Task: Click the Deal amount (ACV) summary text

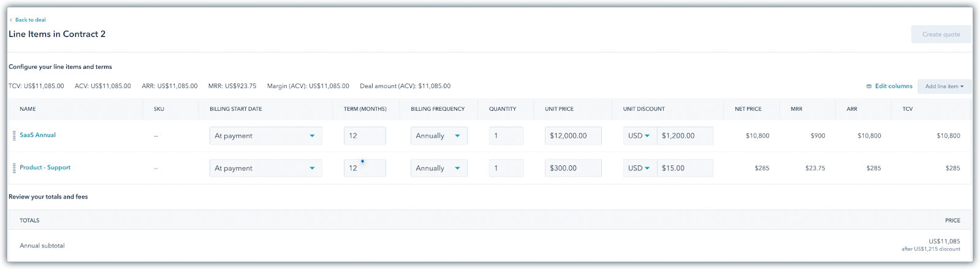Action: click(x=405, y=86)
